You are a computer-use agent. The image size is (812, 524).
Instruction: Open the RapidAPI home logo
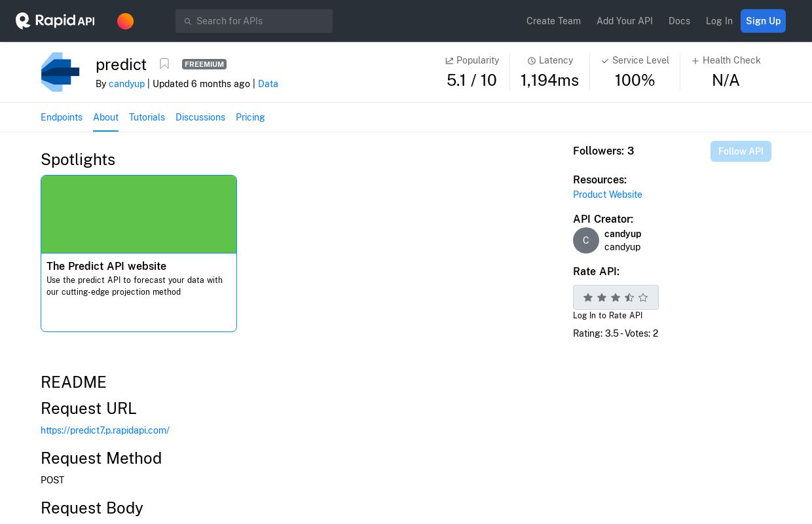click(55, 21)
